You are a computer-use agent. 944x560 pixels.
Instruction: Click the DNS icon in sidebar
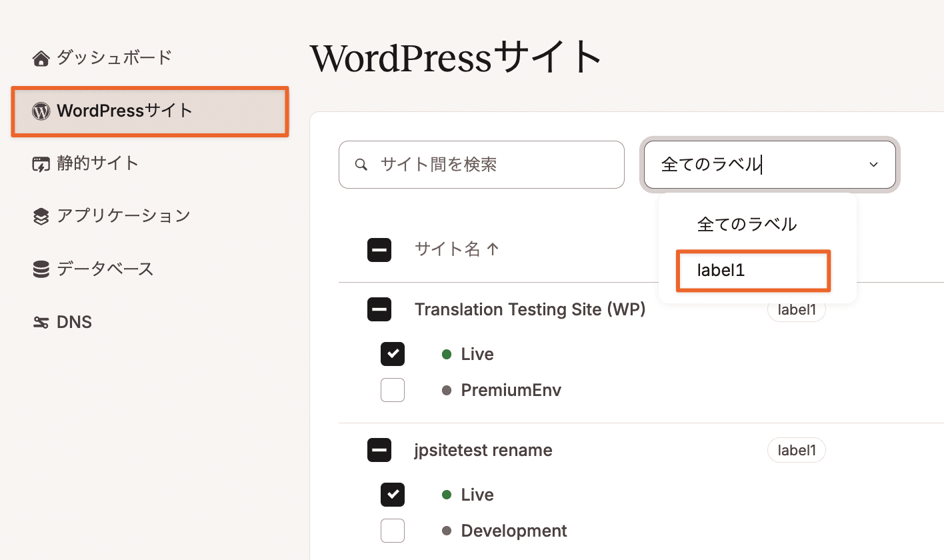coord(41,323)
